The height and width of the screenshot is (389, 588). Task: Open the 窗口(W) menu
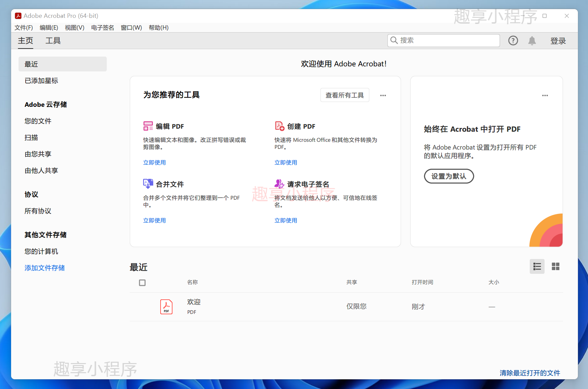(131, 28)
